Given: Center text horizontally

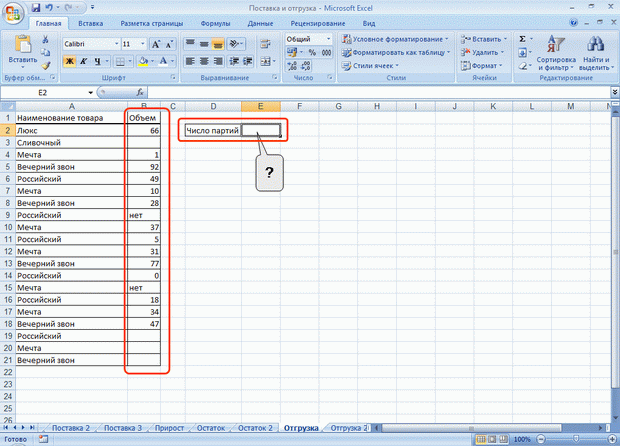Looking at the screenshot, I should click(x=204, y=61).
